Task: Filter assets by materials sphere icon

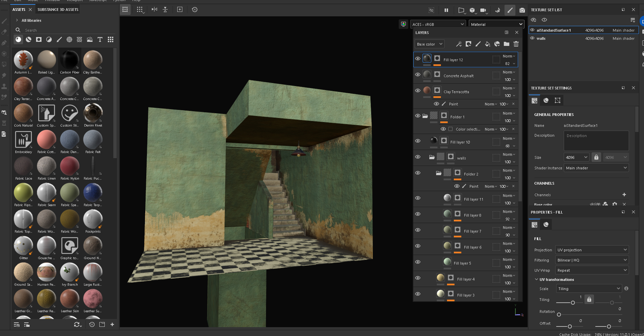Action: tap(18, 39)
